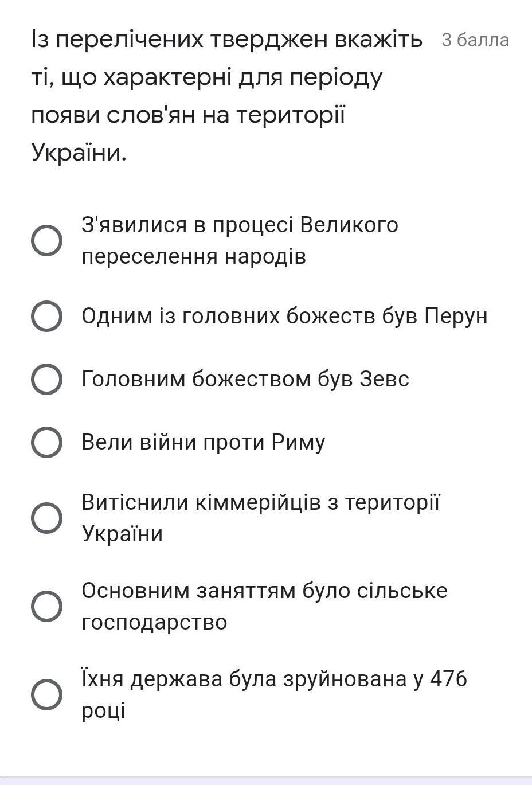Select the 'Одним із головних божеств був Перун' radio
The image size is (532, 785).
[46, 316]
